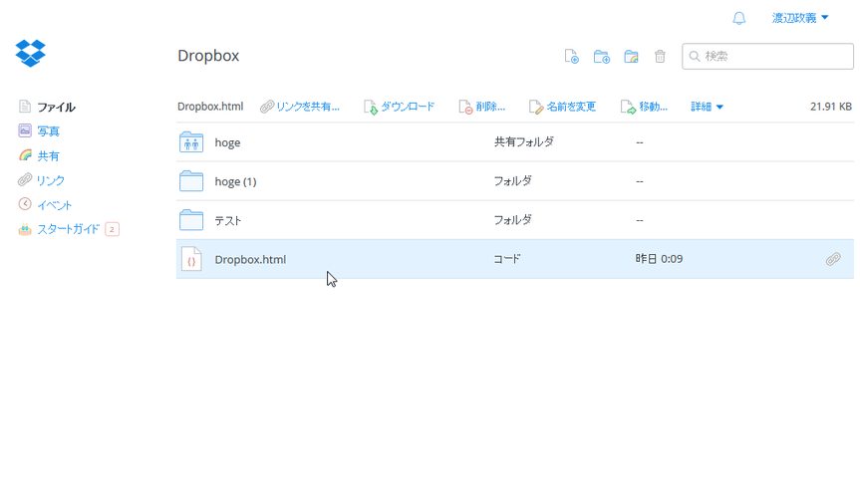The image size is (860, 504).
Task: Click the link icon on Dropbox.html row
Action: click(x=833, y=259)
